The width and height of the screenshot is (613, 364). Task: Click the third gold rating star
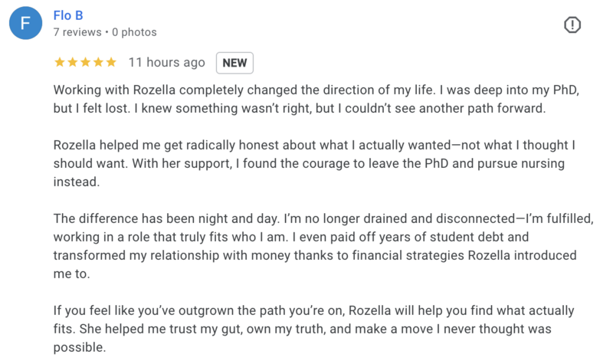pyautogui.click(x=85, y=62)
